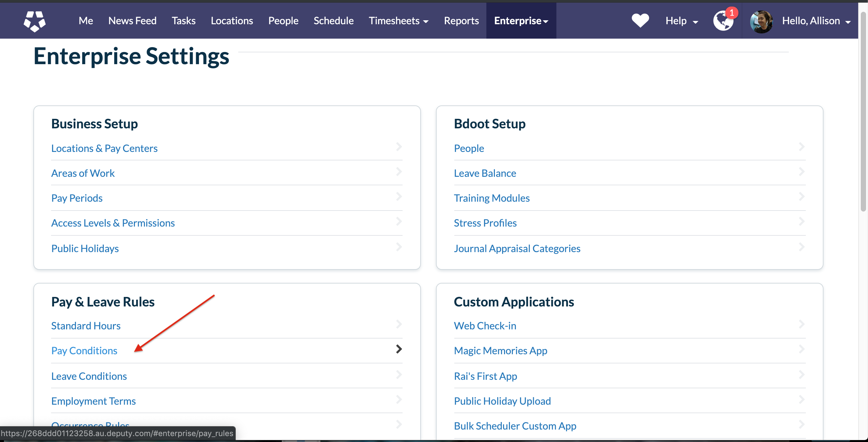The image size is (868, 442).
Task: Open the Pay Conditions link
Action: pyautogui.click(x=84, y=351)
